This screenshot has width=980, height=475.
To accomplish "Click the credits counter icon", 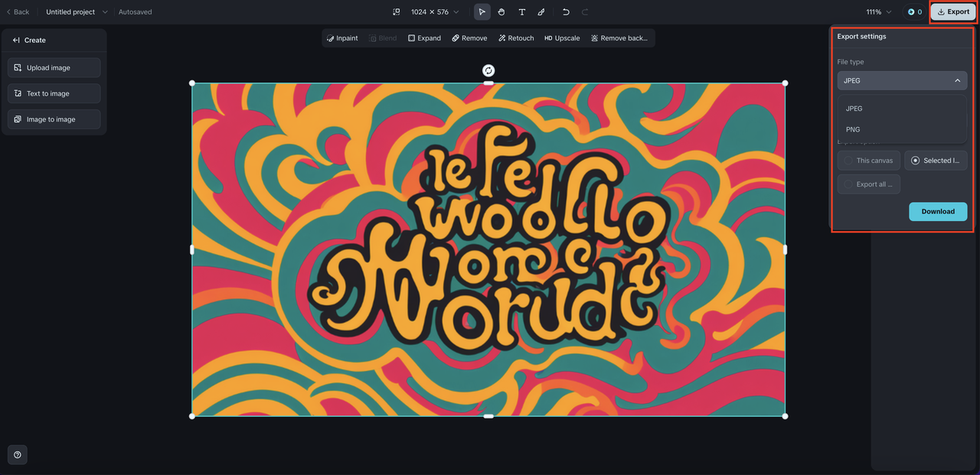I will [915, 12].
